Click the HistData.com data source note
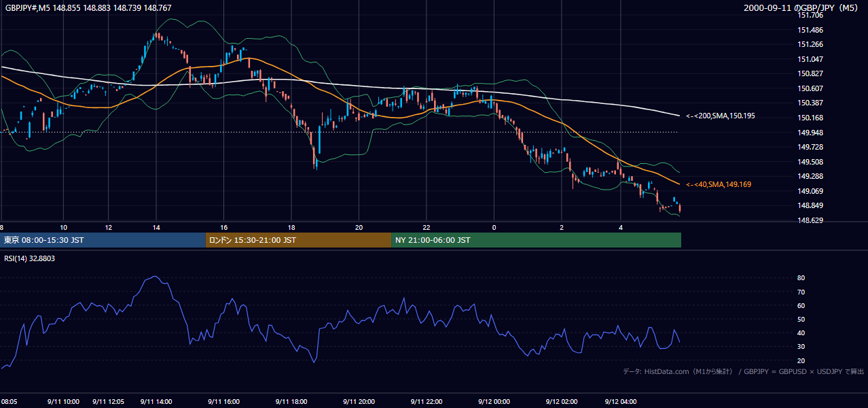 (744, 371)
